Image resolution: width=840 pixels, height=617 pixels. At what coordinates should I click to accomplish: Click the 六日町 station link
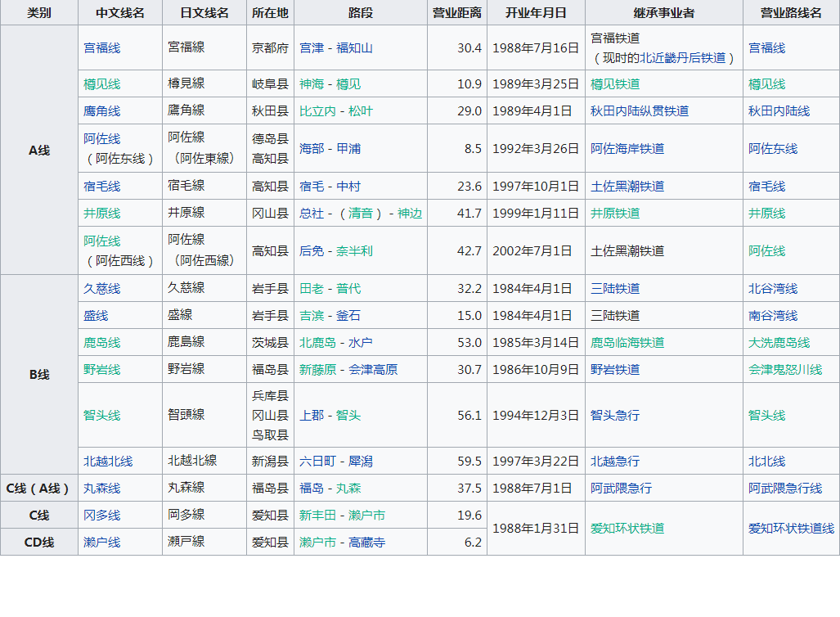click(317, 461)
